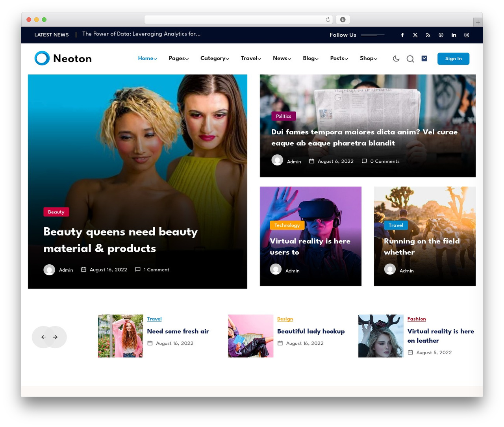
Task: Click the browser download icon
Action: point(343,20)
